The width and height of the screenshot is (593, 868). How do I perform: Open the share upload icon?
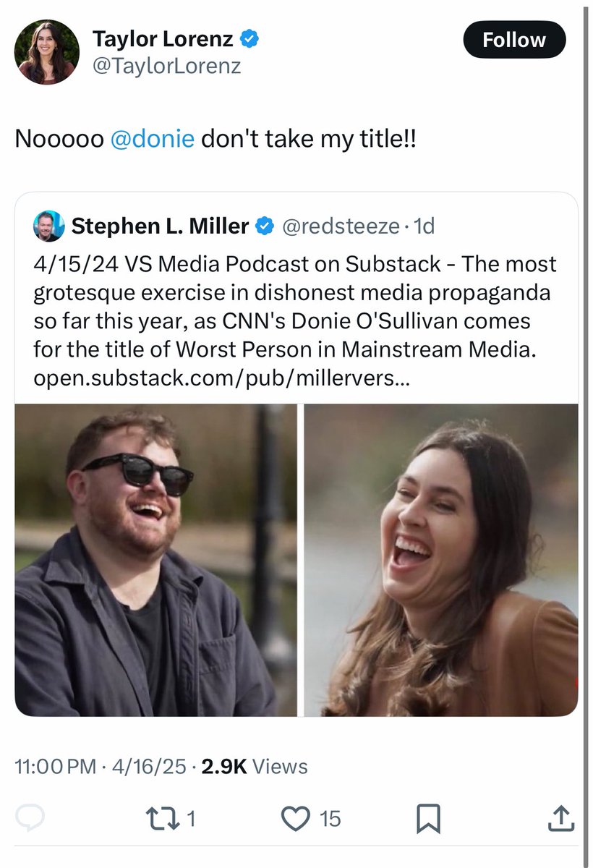[x=560, y=818]
